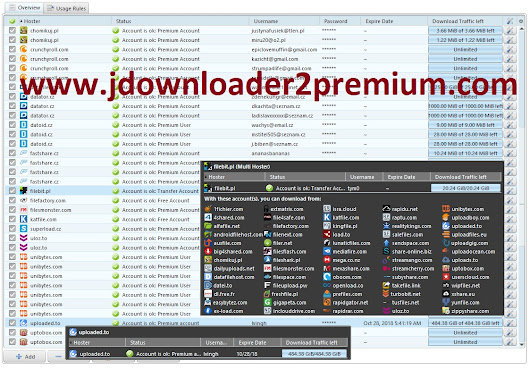
Task: Sort accounts by the Hoster column header
Action: point(65,21)
